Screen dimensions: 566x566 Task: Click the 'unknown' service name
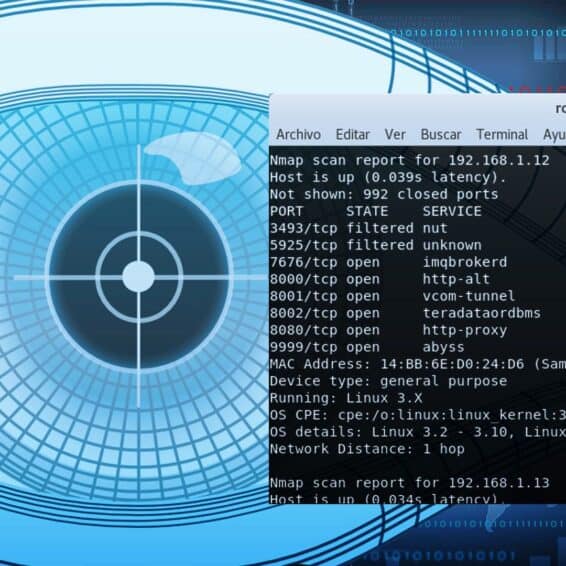click(x=452, y=245)
